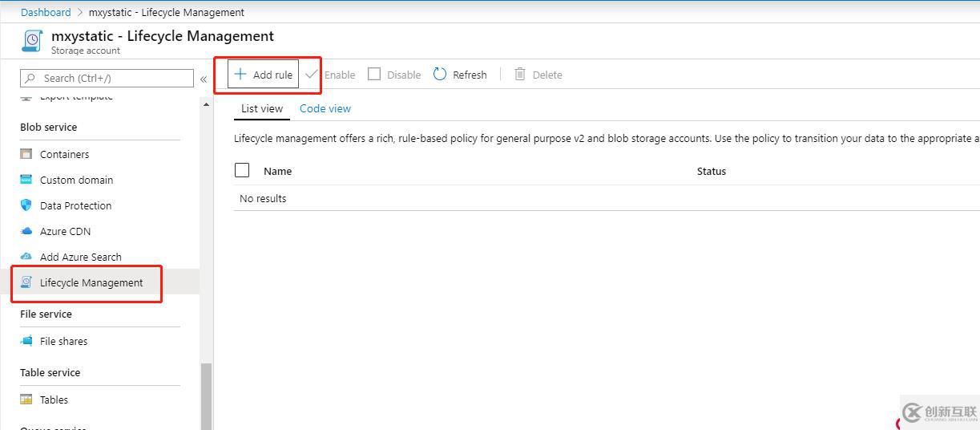This screenshot has width=980, height=430.
Task: Switch to the List view tab
Action: (x=262, y=108)
